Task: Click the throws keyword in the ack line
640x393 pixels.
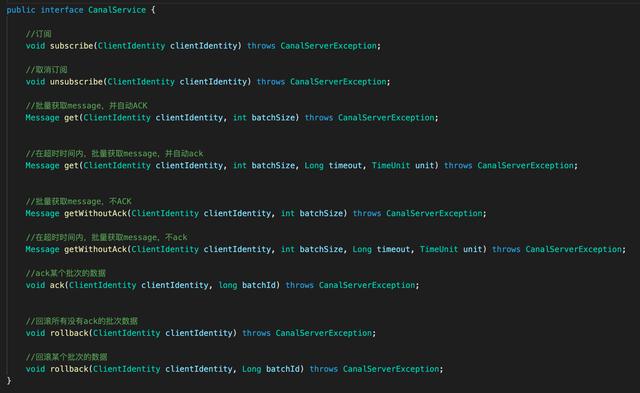Action: coord(299,285)
